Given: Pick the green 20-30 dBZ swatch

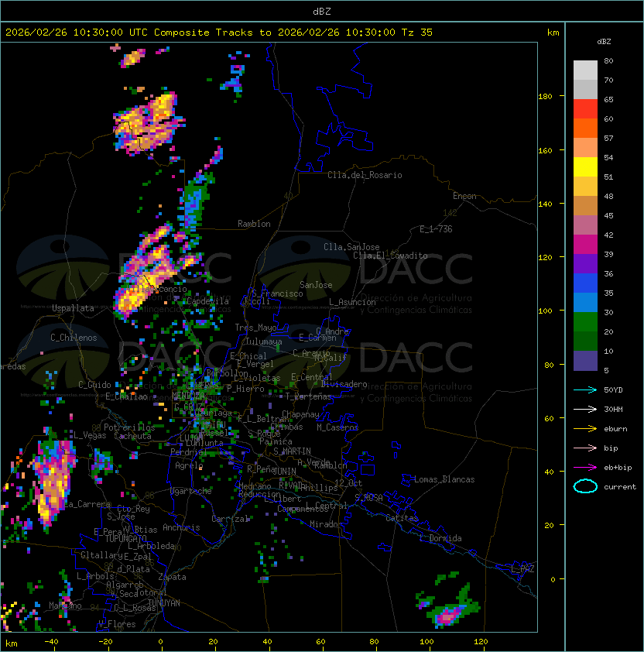Looking at the screenshot, I should coord(585,322).
